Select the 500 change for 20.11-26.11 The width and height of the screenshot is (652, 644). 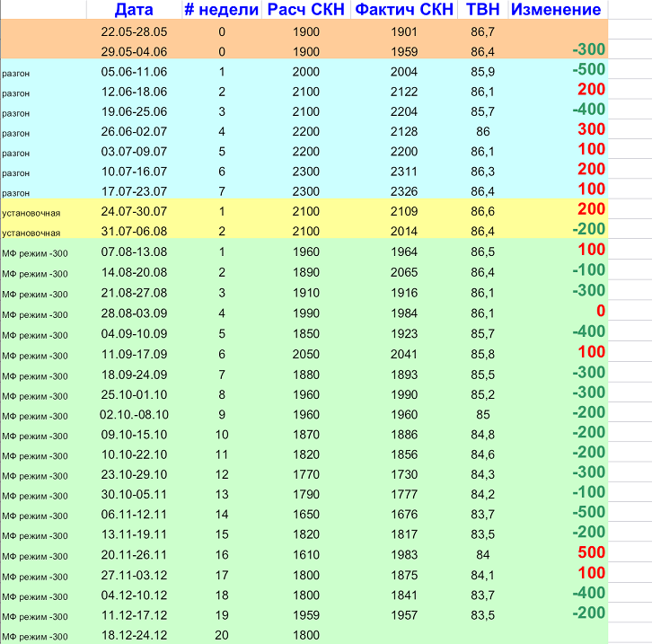coord(591,552)
